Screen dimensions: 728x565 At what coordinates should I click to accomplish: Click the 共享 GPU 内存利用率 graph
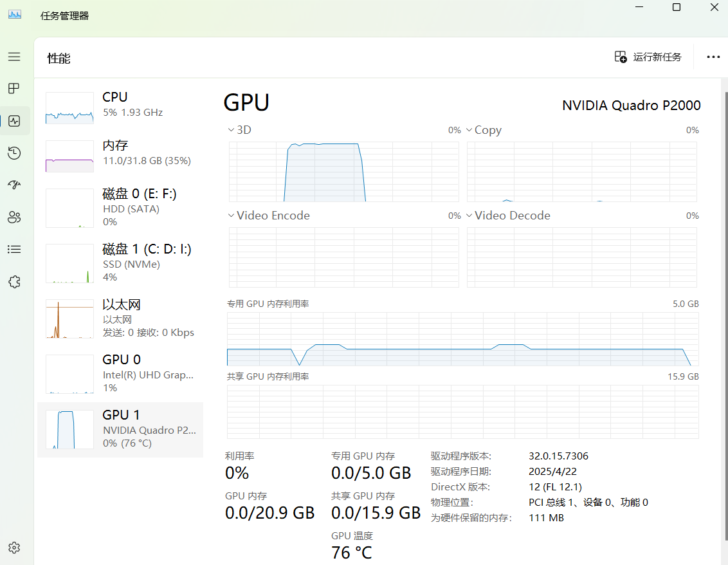[463, 412]
